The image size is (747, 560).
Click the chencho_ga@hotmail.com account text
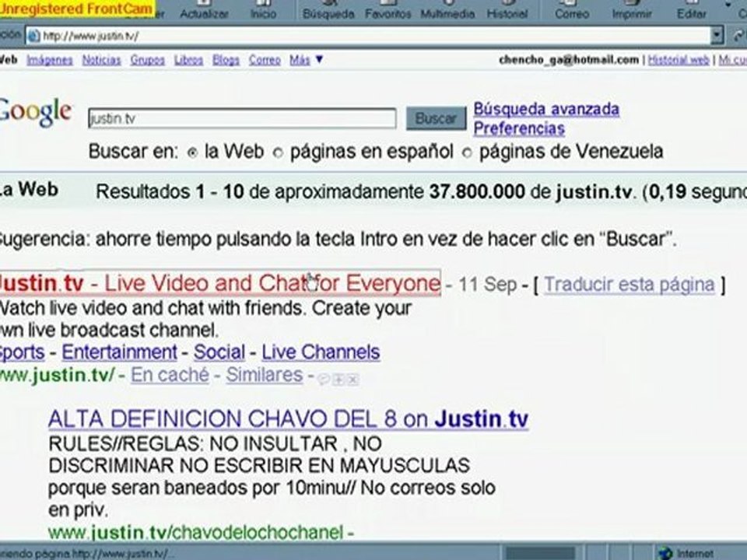(569, 60)
